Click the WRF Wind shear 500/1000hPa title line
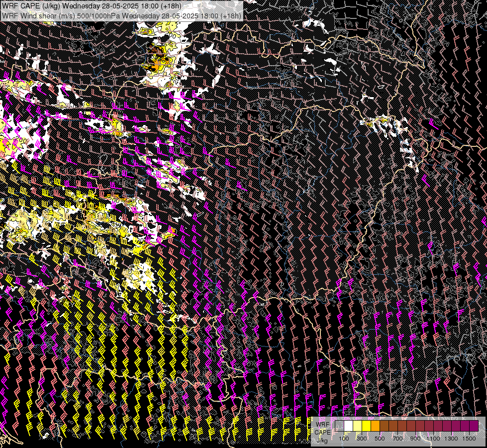 121,15
